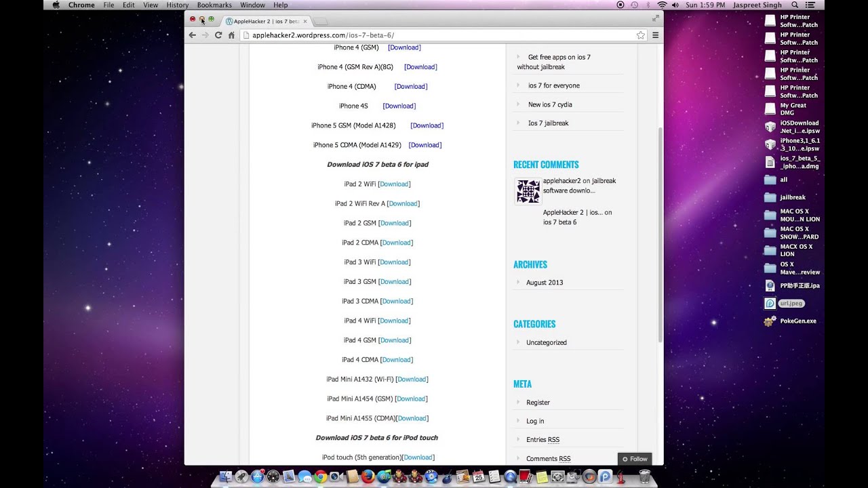Open a new tab in Chrome
Image resolution: width=868 pixels, height=488 pixels.
[321, 22]
